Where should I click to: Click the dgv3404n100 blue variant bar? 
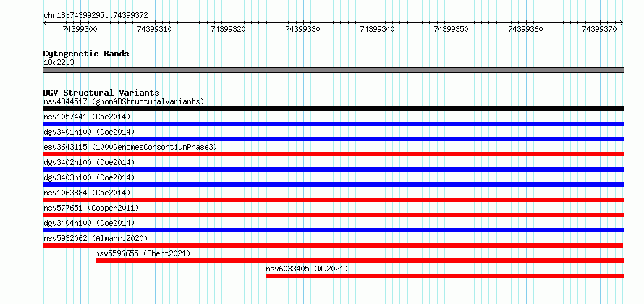[333, 230]
